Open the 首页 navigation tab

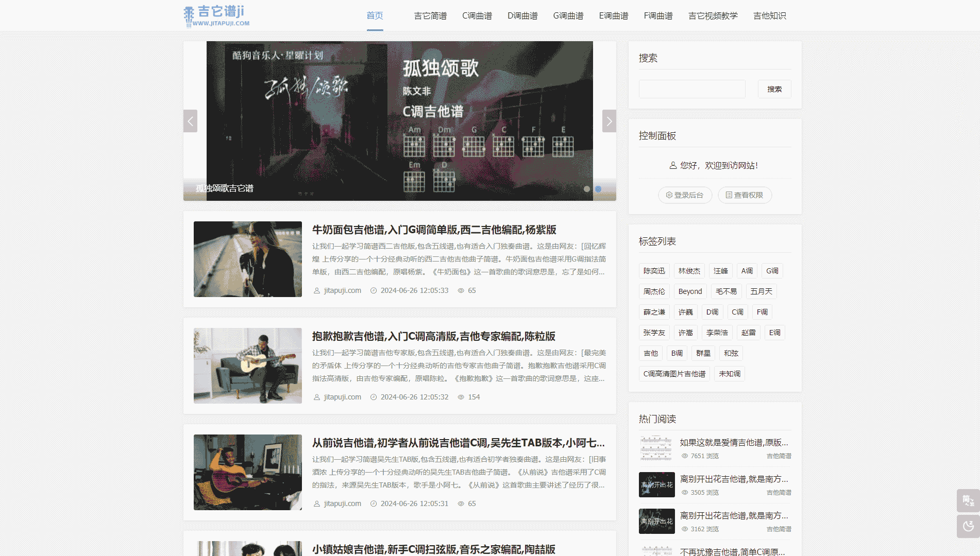click(375, 15)
